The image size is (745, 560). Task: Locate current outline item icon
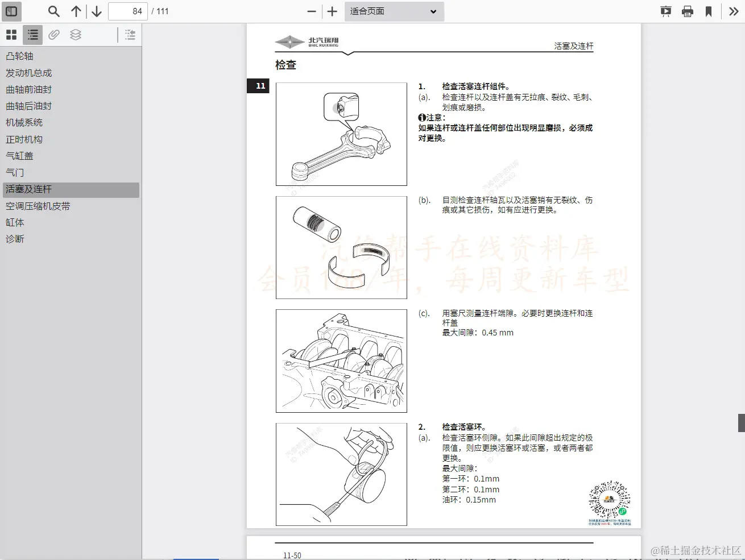click(130, 35)
